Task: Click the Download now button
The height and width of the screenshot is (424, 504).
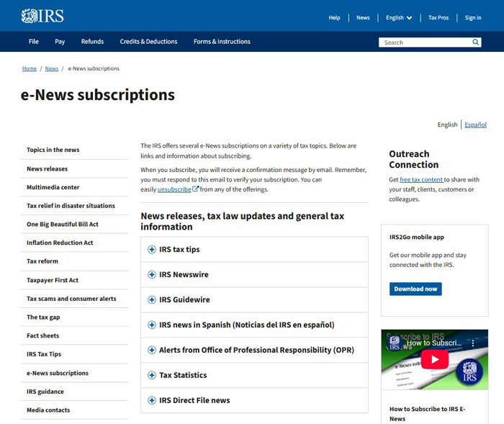Action: click(x=415, y=289)
